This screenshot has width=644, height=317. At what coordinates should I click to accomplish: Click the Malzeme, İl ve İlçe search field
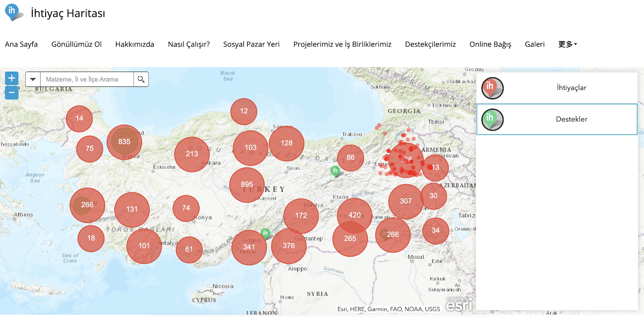tap(87, 79)
